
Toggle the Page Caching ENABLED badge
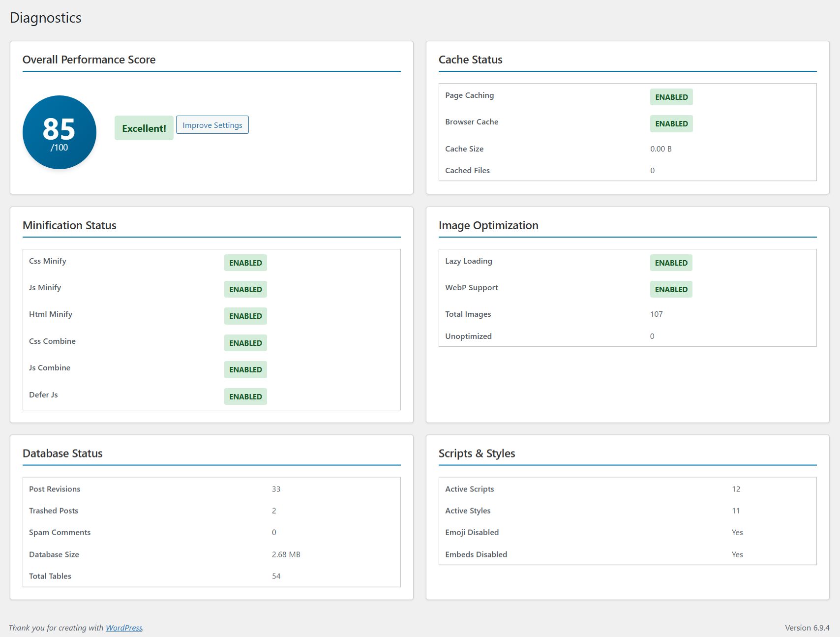(x=671, y=97)
